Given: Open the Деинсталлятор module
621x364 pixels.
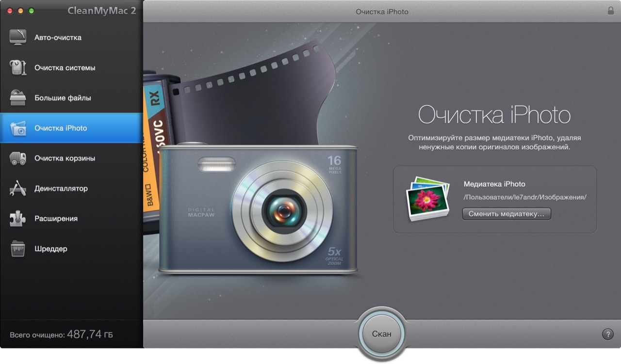Looking at the screenshot, I should 71,189.
